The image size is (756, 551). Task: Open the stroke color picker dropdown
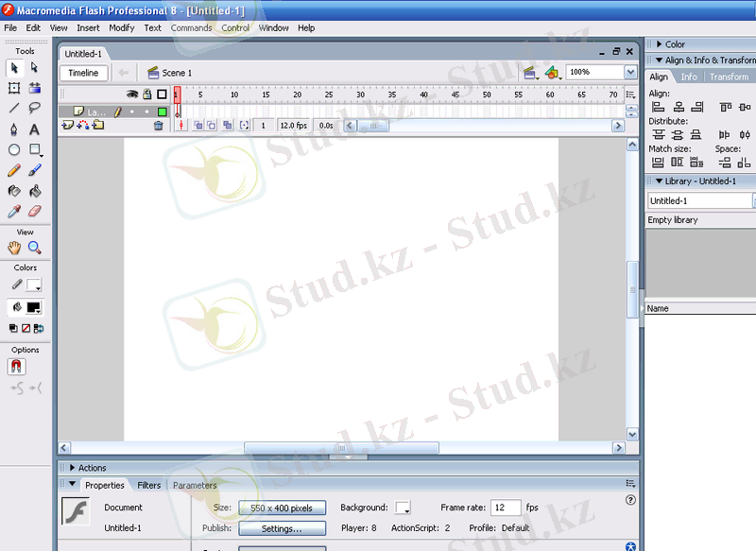coord(34,284)
